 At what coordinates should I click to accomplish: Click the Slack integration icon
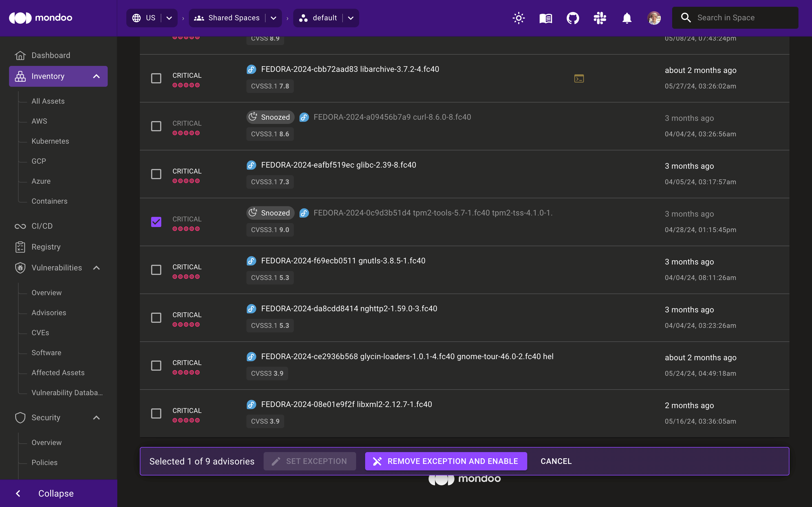599,17
